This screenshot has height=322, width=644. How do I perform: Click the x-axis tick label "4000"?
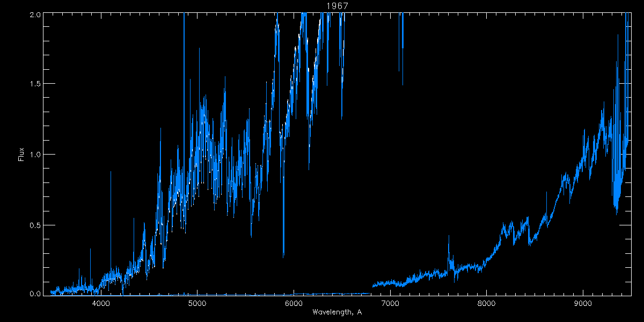click(101, 303)
